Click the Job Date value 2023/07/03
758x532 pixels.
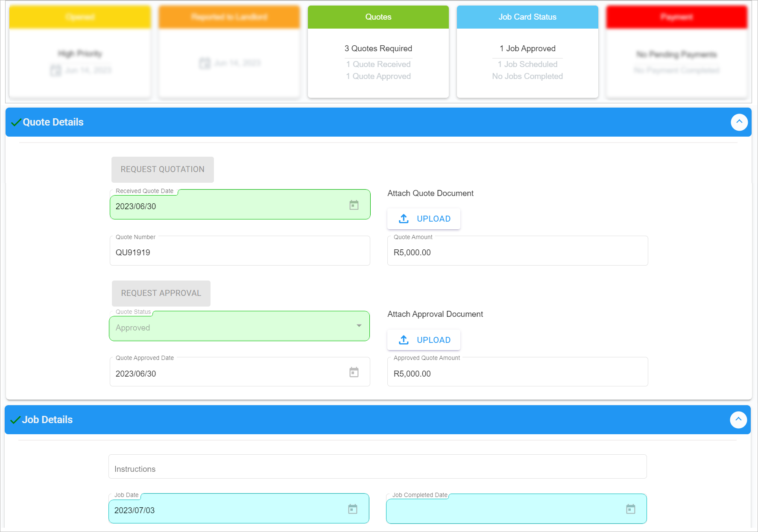pos(135,510)
